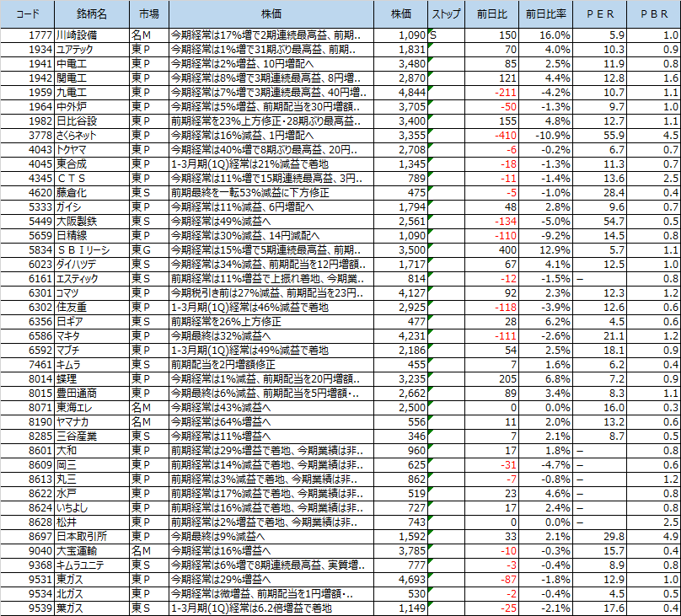Select ダイハツデ price 1,717
Image resolution: width=681 pixels, height=616 pixels.
point(400,265)
